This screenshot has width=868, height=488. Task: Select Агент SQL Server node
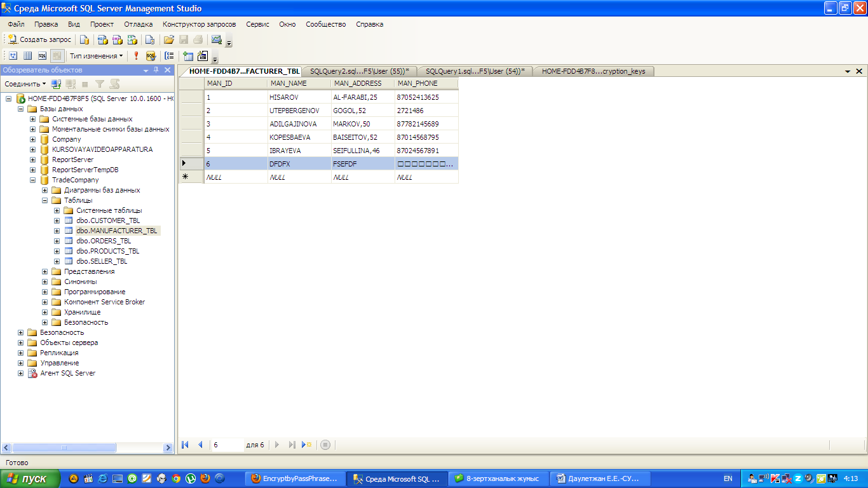tap(67, 373)
